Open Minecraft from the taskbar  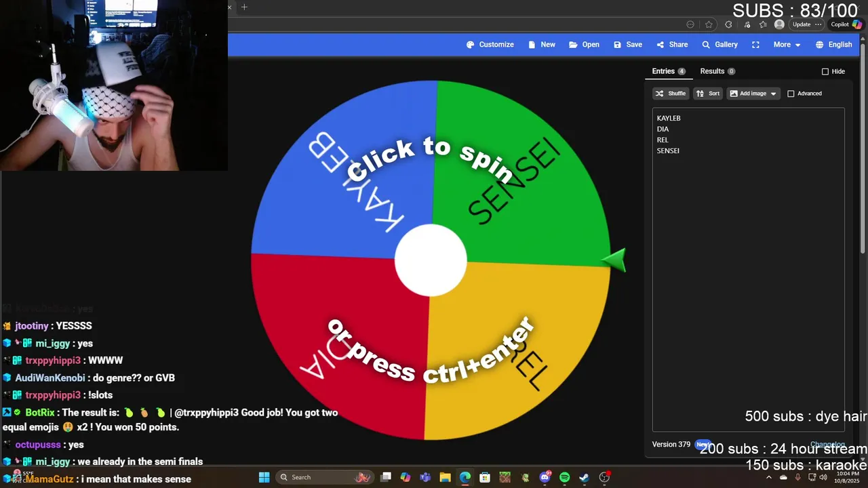505,477
